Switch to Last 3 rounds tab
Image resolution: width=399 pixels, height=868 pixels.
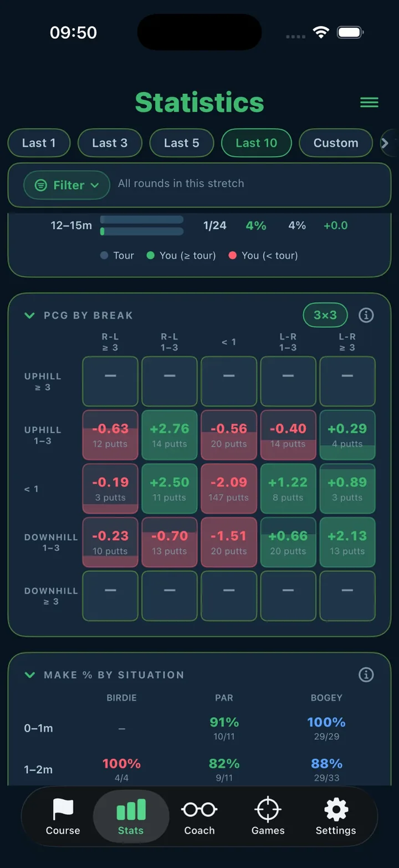click(110, 143)
